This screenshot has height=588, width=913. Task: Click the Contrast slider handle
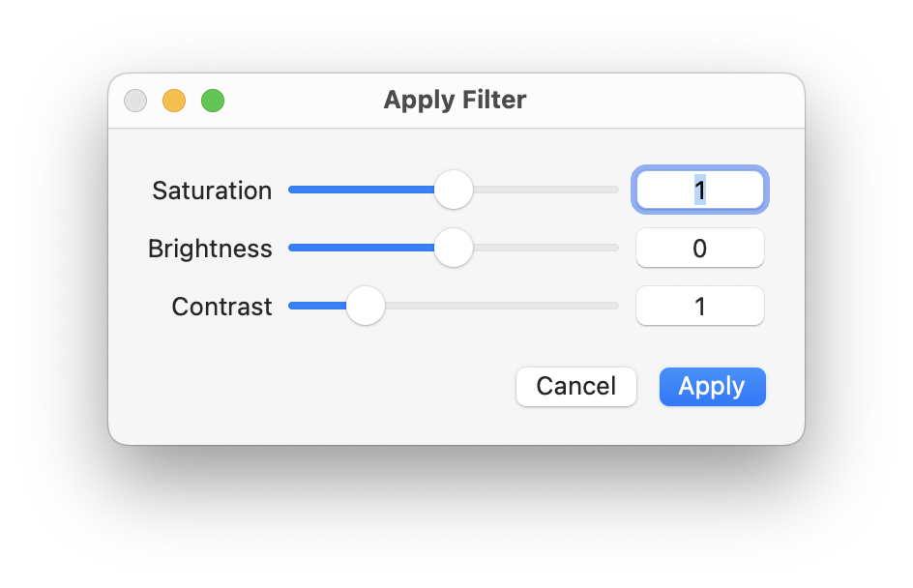(366, 306)
